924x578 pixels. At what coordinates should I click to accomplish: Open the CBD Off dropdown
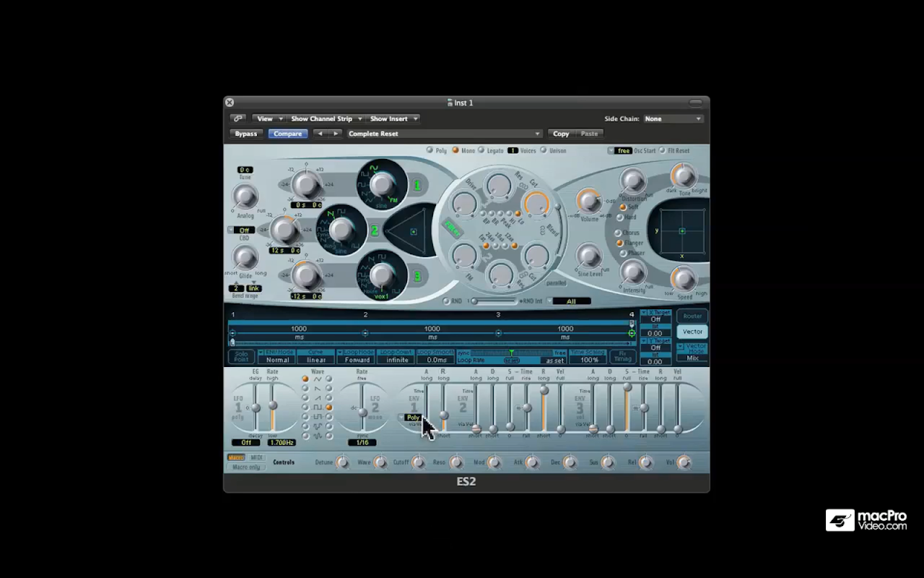pyautogui.click(x=242, y=230)
